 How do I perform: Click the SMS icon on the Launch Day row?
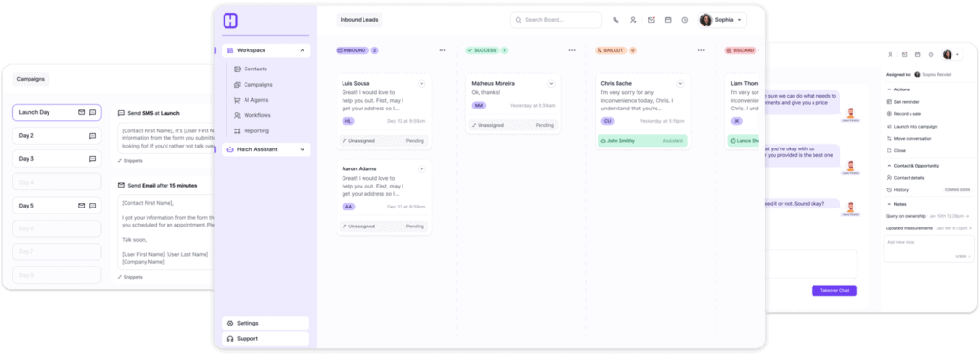[92, 112]
